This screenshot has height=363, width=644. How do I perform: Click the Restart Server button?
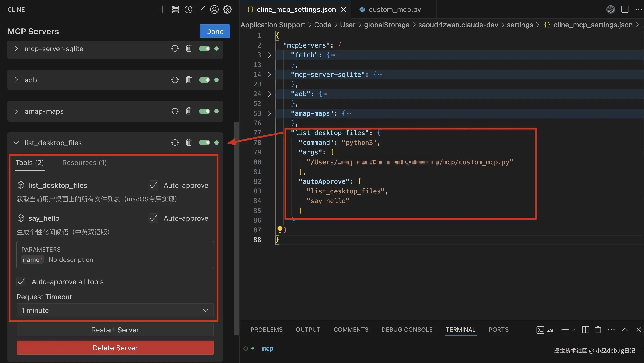tap(115, 330)
